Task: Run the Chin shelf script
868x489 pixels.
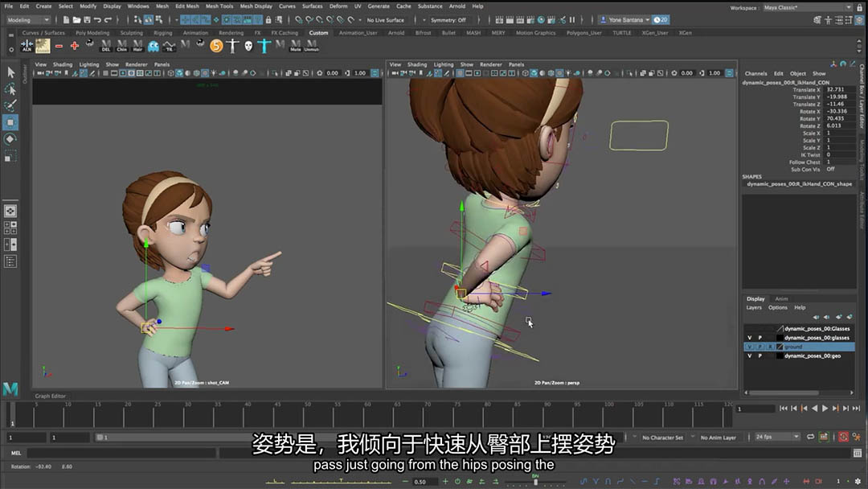Action: click(122, 46)
